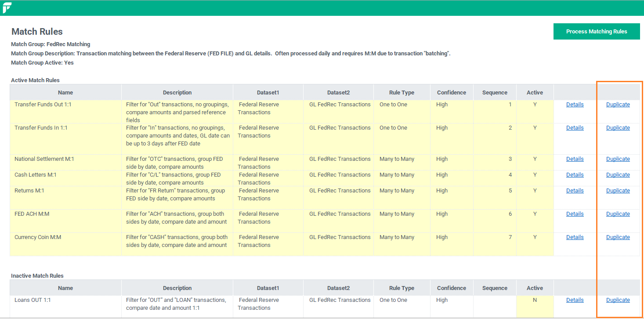Click the Active rules Dataset1 column header
The width and height of the screenshot is (644, 319).
click(268, 92)
